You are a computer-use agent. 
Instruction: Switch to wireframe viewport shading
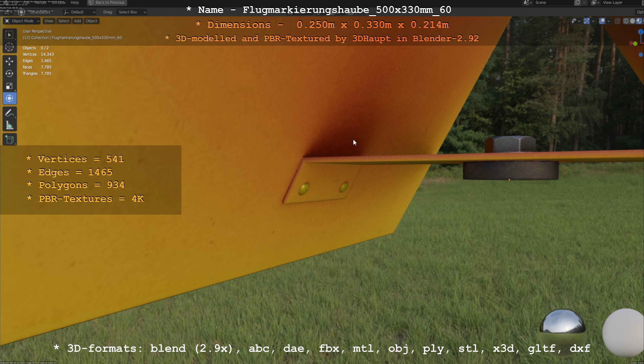pyautogui.click(x=626, y=21)
